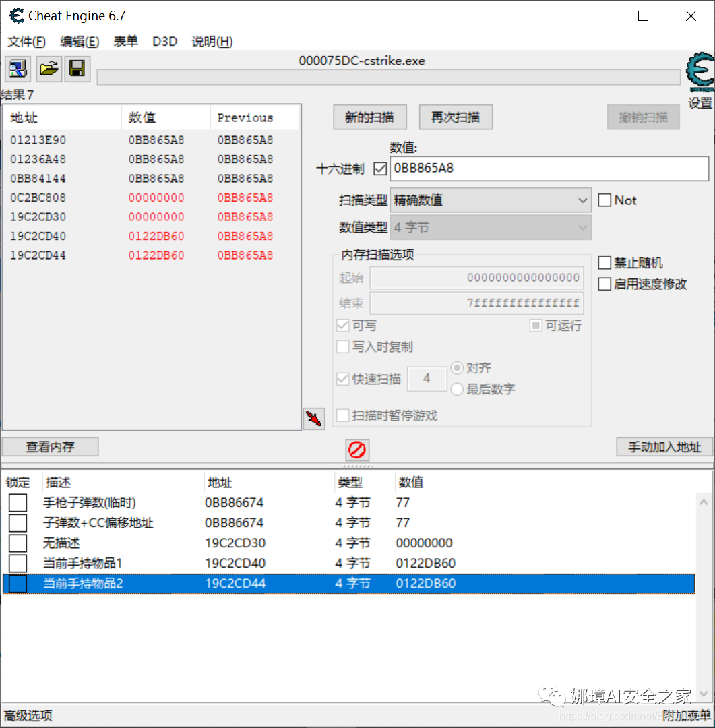Select the 最后数字 radio button
715x728 pixels.
[457, 389]
